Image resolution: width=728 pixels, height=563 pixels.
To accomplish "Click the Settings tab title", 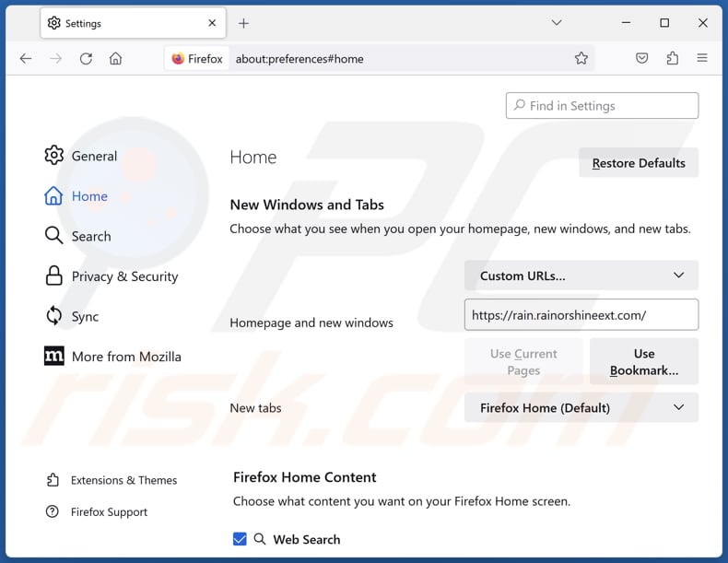I will [x=83, y=23].
